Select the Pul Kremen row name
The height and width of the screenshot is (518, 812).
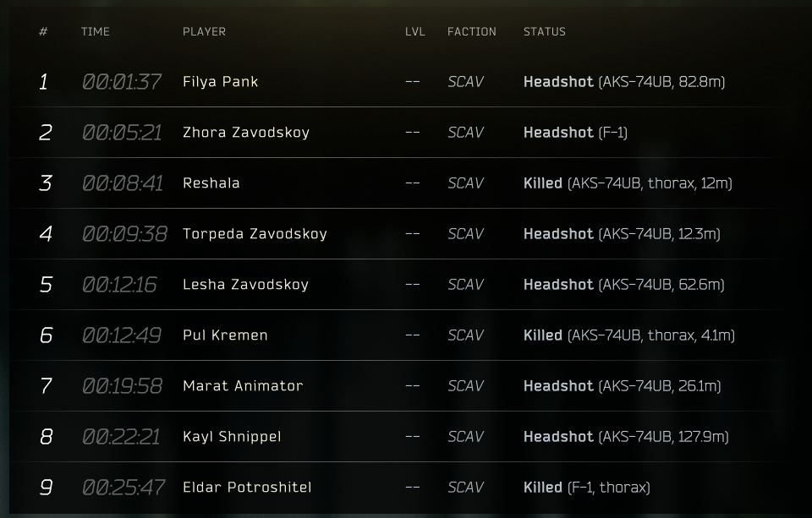coord(225,335)
